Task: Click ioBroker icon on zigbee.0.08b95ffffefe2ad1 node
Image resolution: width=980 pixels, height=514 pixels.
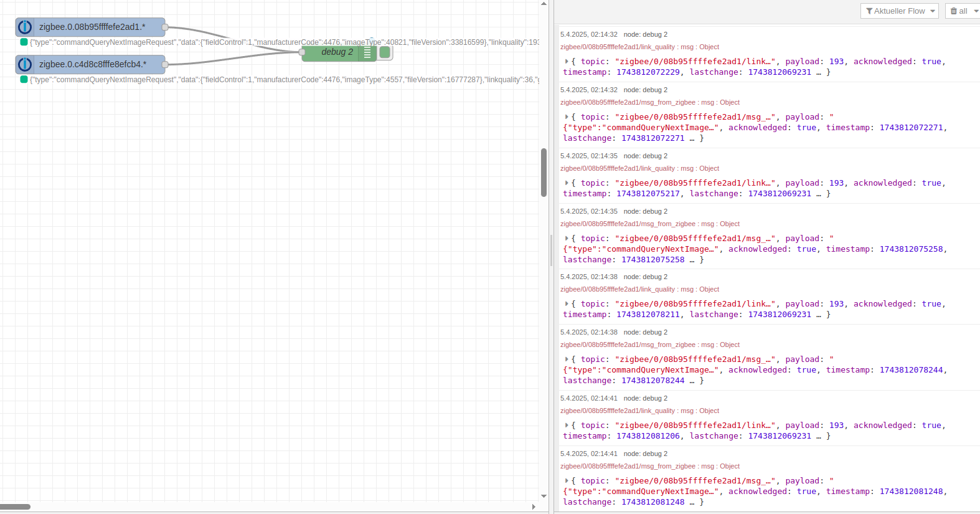Action: click(x=25, y=27)
